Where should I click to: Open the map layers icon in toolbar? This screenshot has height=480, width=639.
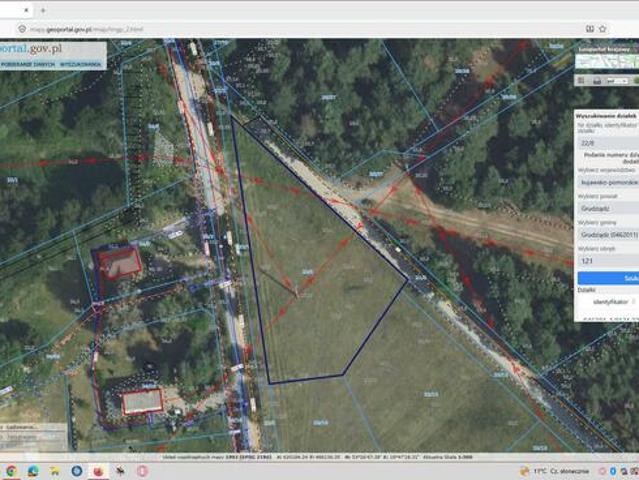click(x=582, y=81)
